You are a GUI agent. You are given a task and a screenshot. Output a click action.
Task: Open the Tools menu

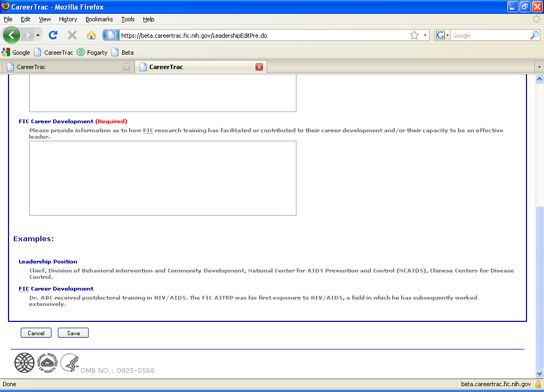point(127,19)
